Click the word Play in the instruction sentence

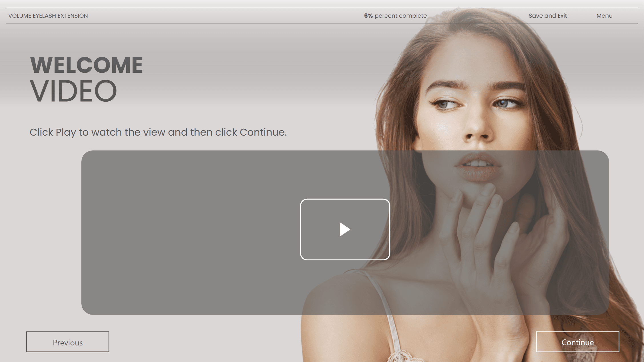(x=66, y=132)
